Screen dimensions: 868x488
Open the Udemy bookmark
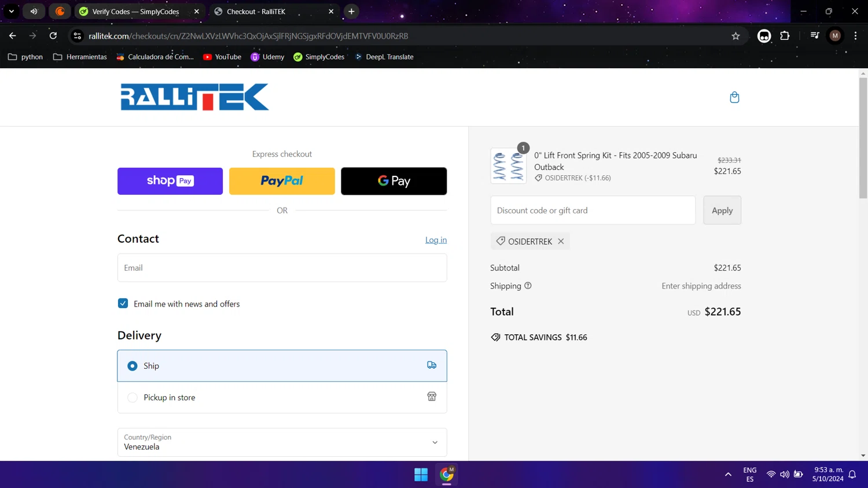tap(267, 57)
